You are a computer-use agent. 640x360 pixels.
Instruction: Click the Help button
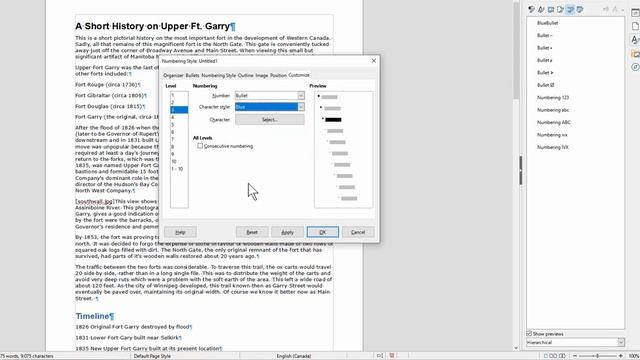[180, 232]
